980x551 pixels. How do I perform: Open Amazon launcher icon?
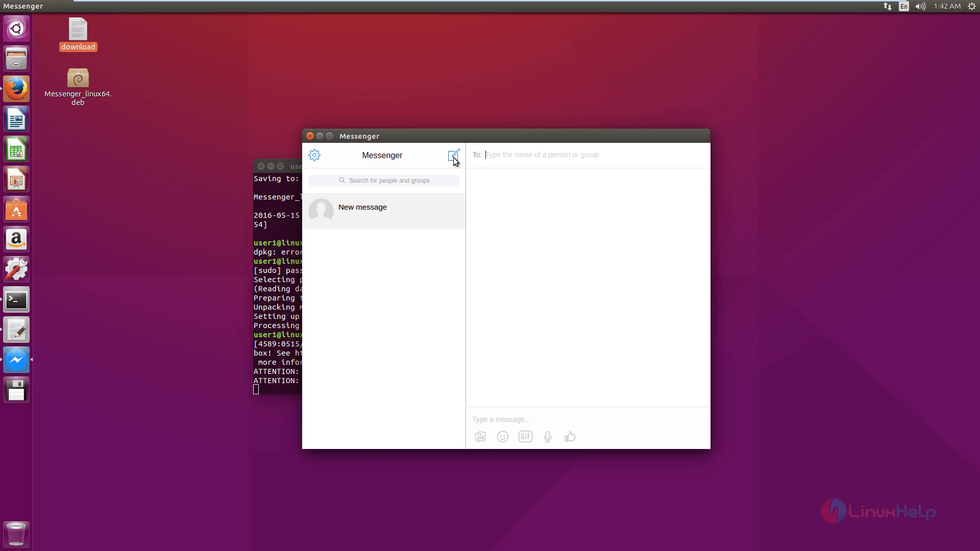pyautogui.click(x=16, y=239)
